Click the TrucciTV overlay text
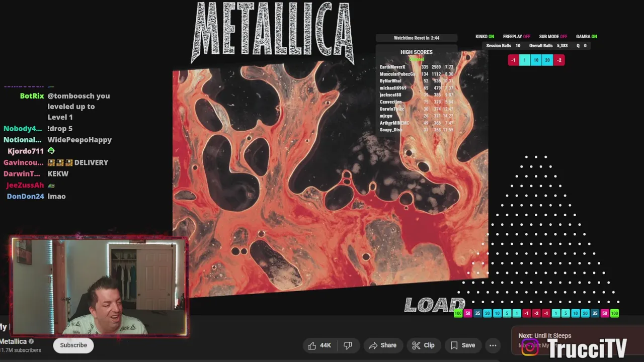644x362 pixels. pyautogui.click(x=587, y=348)
